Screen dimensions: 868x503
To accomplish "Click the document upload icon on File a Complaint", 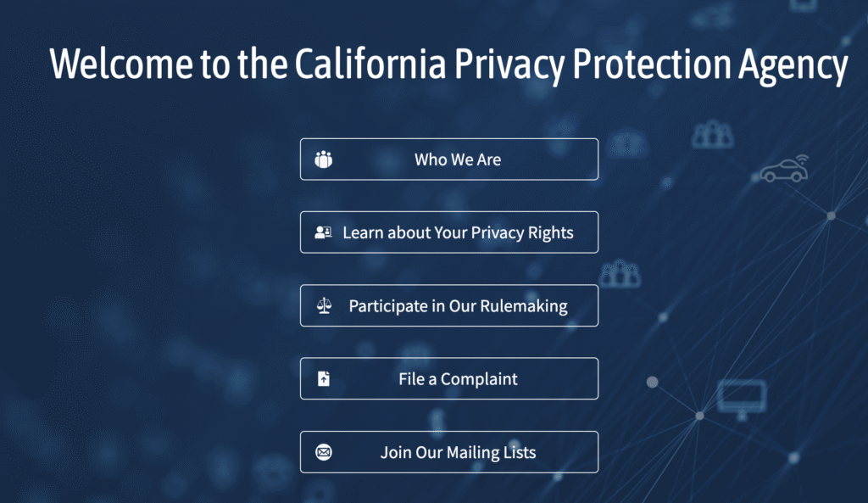I will (x=325, y=378).
